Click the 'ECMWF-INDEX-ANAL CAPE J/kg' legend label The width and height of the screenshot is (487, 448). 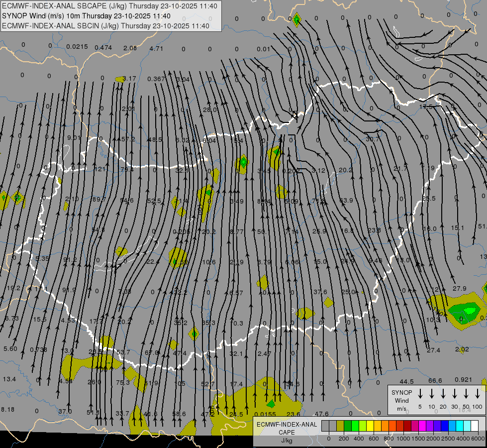(287, 432)
